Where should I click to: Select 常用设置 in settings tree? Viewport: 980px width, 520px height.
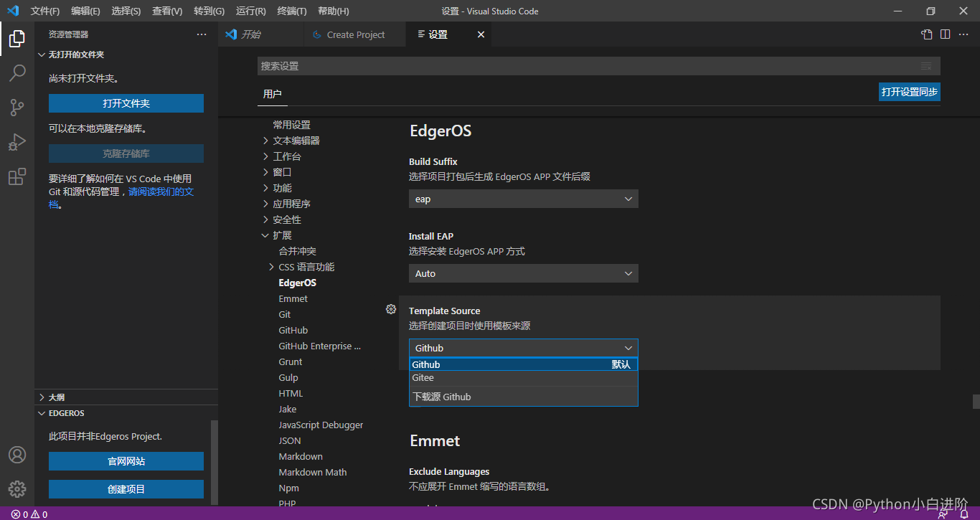(x=291, y=125)
